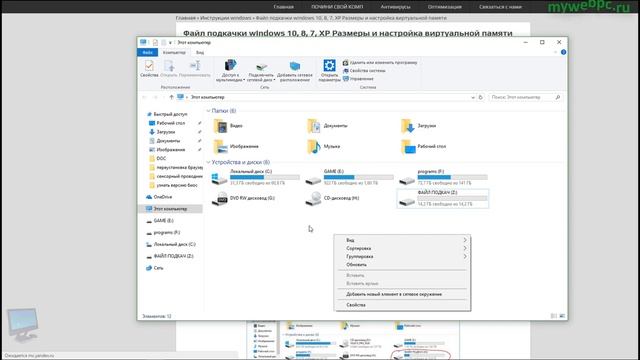This screenshot has height=360, width=640.
Task: Switch to details view in status bar
Action: [553, 316]
